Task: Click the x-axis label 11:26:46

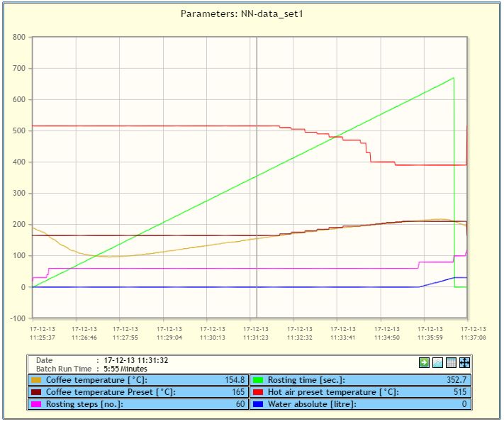Action: 84,337
